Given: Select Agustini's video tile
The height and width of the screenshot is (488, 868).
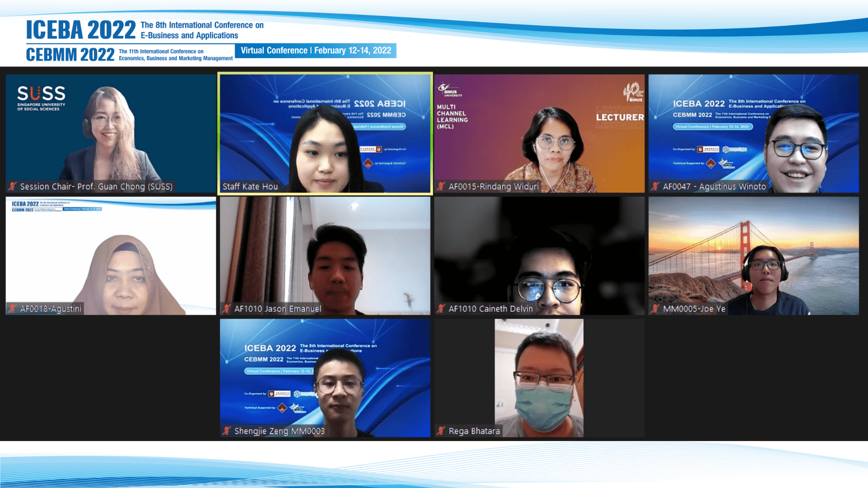Looking at the screenshot, I should click(111, 256).
